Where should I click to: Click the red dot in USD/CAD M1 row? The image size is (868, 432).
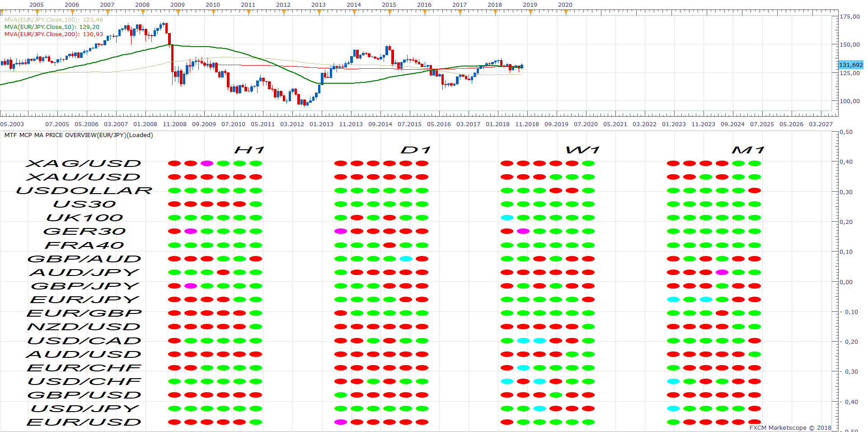(755, 341)
